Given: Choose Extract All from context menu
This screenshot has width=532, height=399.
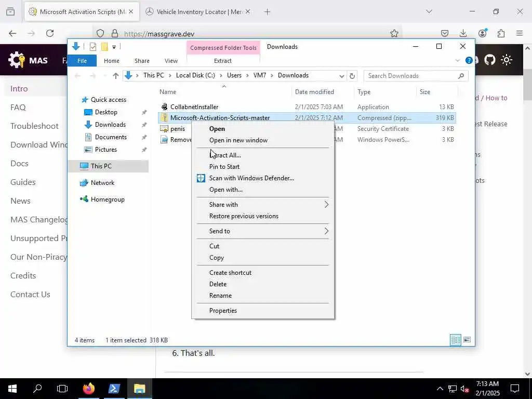Looking at the screenshot, I should click(x=263, y=155).
